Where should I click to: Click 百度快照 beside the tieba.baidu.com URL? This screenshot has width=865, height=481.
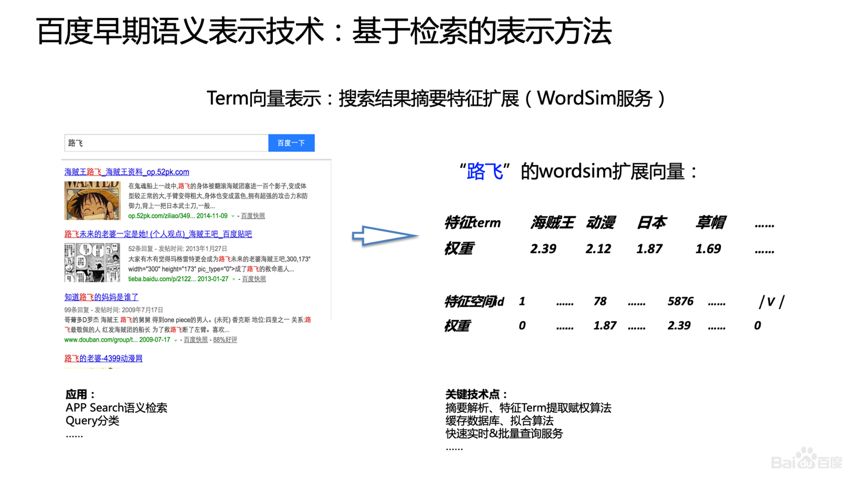click(x=253, y=279)
